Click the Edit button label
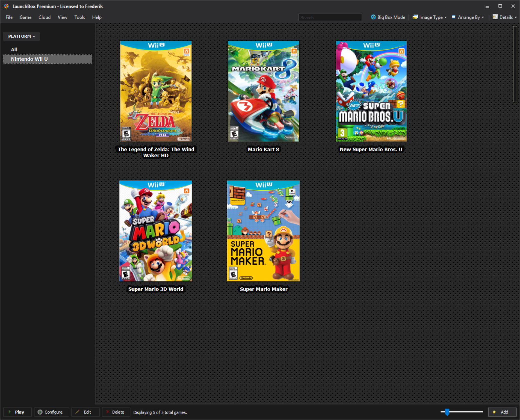The width and height of the screenshot is (520, 420). (87, 412)
